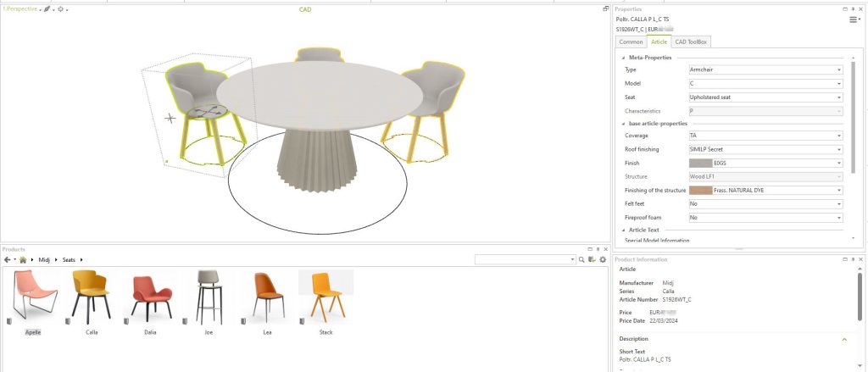
Task: Switch to the Common tab
Action: [x=631, y=42]
